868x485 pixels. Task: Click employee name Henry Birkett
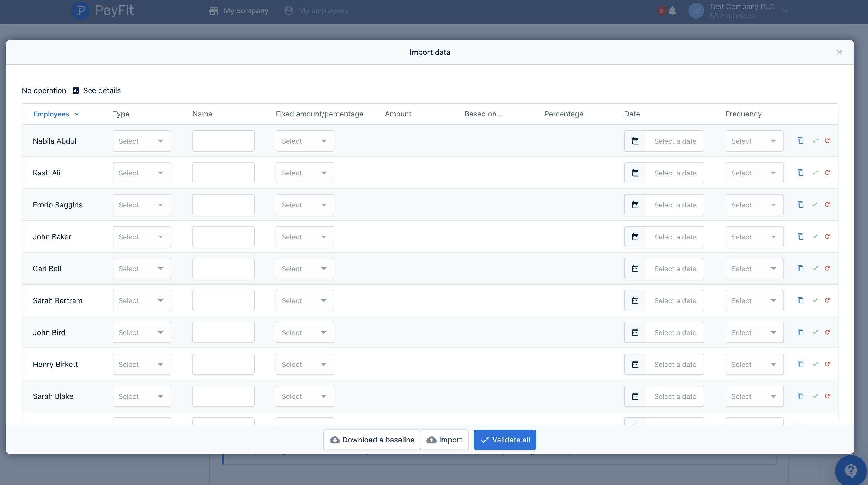(55, 364)
